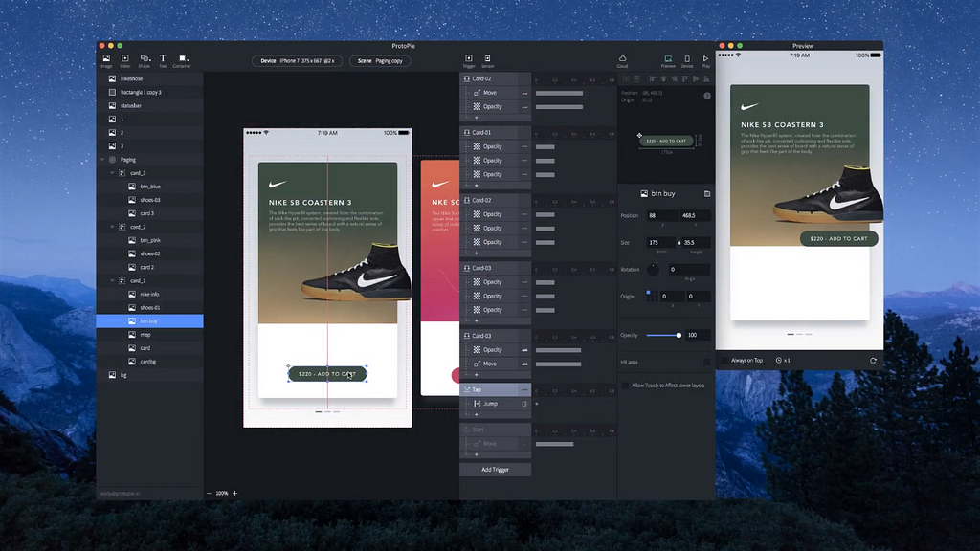This screenshot has width=980, height=551.
Task: Collapse the card_3 layer group
Action: (x=113, y=173)
